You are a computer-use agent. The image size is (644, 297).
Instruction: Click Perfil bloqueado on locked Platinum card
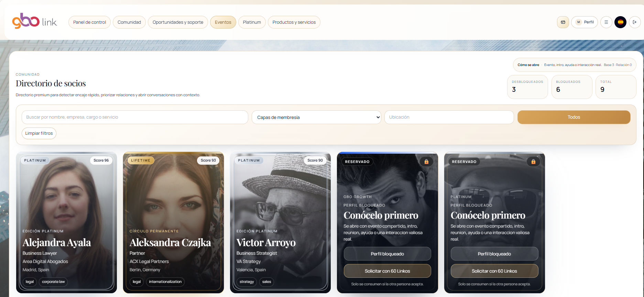(x=494, y=254)
